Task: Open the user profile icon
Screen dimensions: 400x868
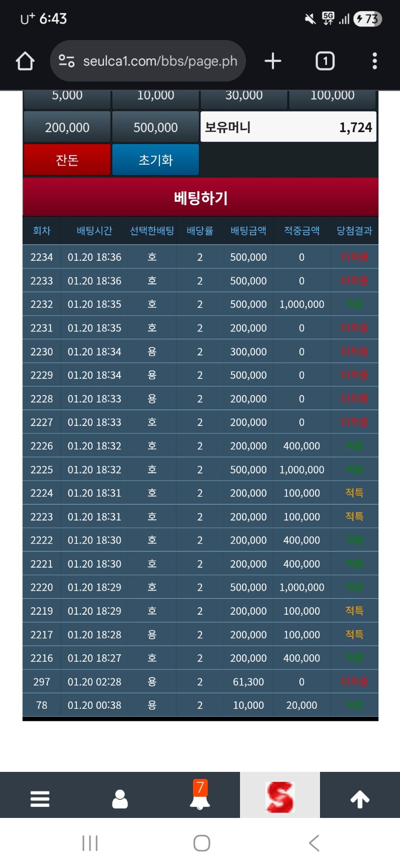Action: tap(120, 799)
